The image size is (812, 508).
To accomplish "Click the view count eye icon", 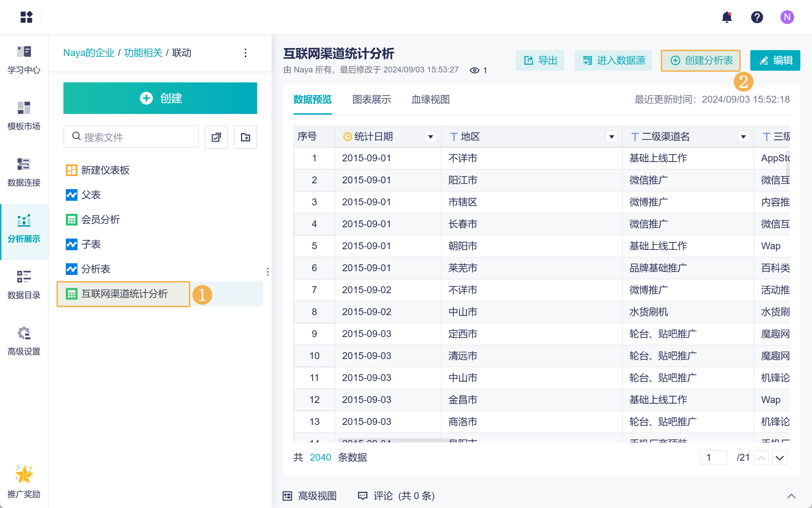I will (475, 70).
